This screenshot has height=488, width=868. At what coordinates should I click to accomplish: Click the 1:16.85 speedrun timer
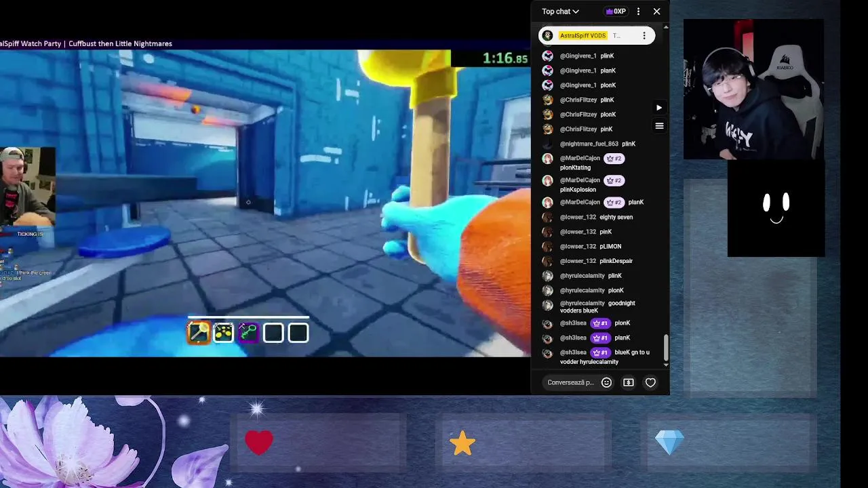point(505,58)
